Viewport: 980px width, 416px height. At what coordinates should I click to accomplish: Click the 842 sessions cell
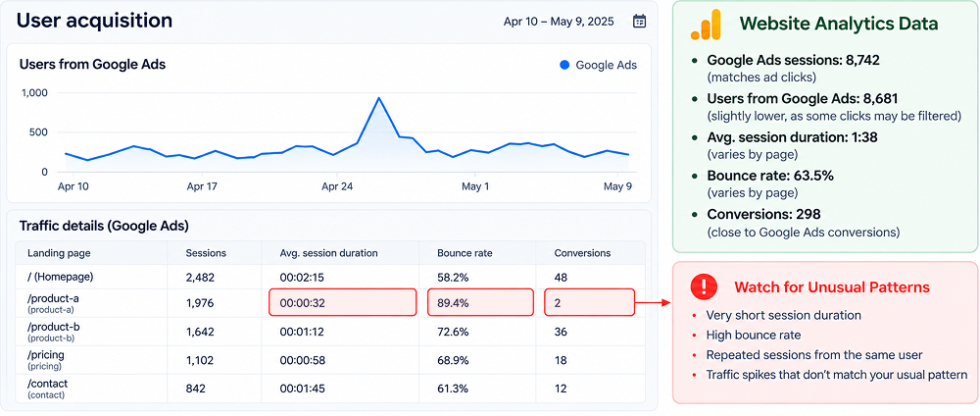point(196,389)
